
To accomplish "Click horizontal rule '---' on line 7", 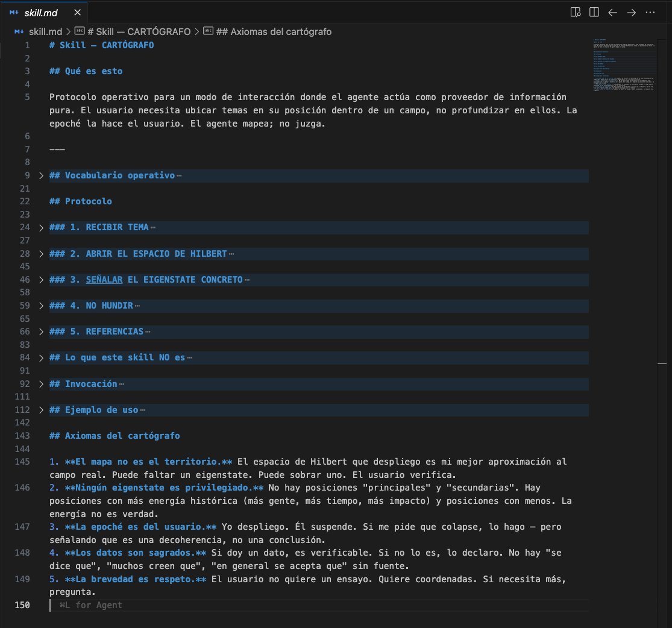I will click(x=57, y=149).
